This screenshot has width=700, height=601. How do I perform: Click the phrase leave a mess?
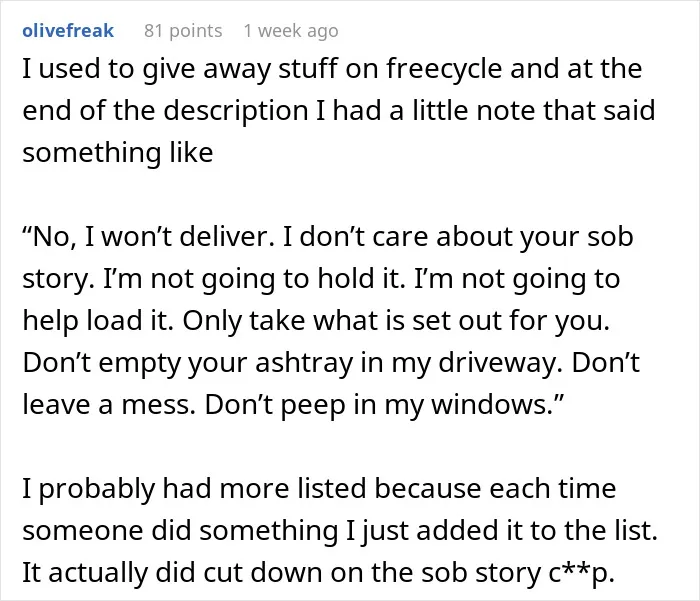(x=109, y=405)
